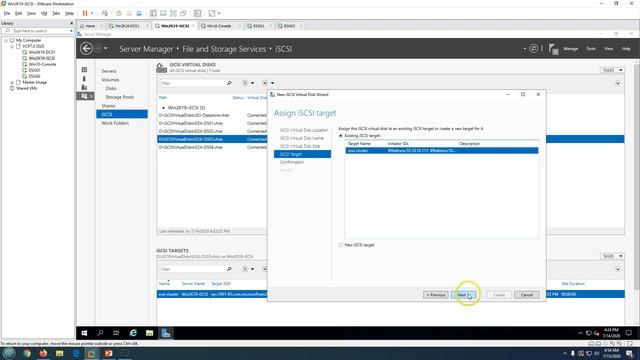This screenshot has width=640, height=360.
Task: Click the VMware console view icon
Action: (x=198, y=13)
